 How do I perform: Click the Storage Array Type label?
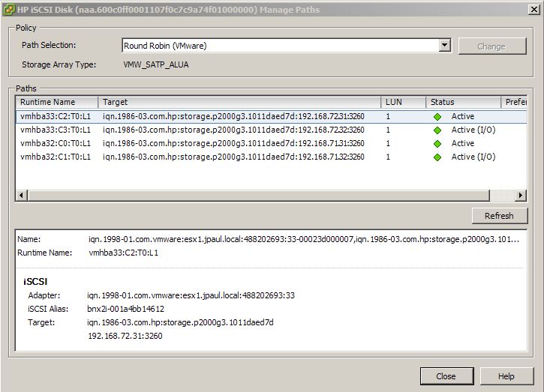pyautogui.click(x=59, y=64)
